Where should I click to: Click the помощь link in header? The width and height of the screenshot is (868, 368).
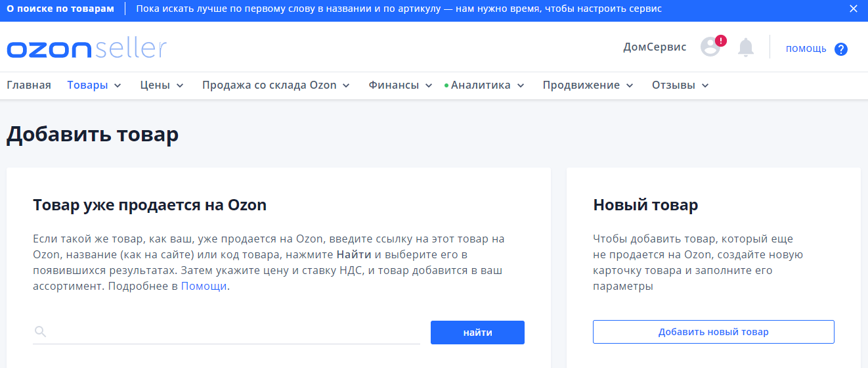point(806,49)
